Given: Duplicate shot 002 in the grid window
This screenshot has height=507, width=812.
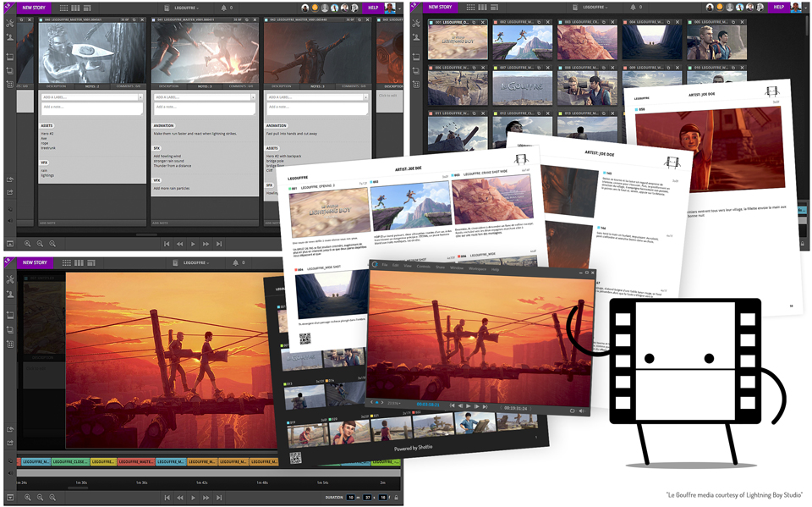Looking at the screenshot, I should click(x=539, y=22).
